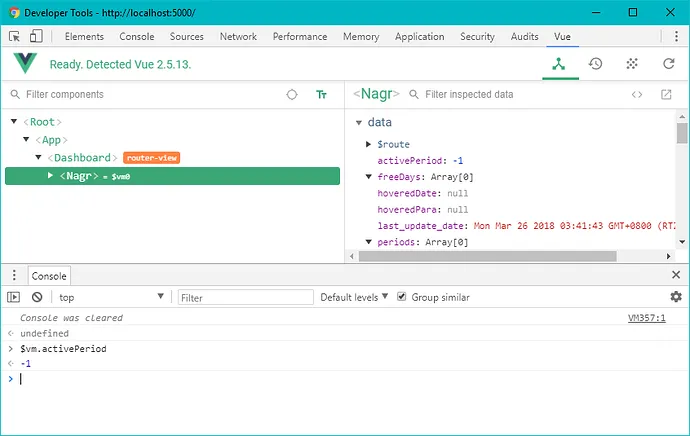Viewport: 690px width, 436px height.
Task: Switch to Vue Components tree view
Action: tap(559, 64)
